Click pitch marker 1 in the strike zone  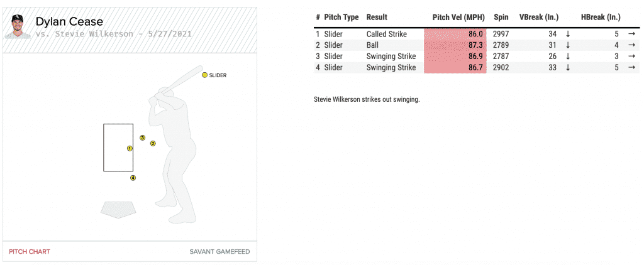tap(130, 149)
